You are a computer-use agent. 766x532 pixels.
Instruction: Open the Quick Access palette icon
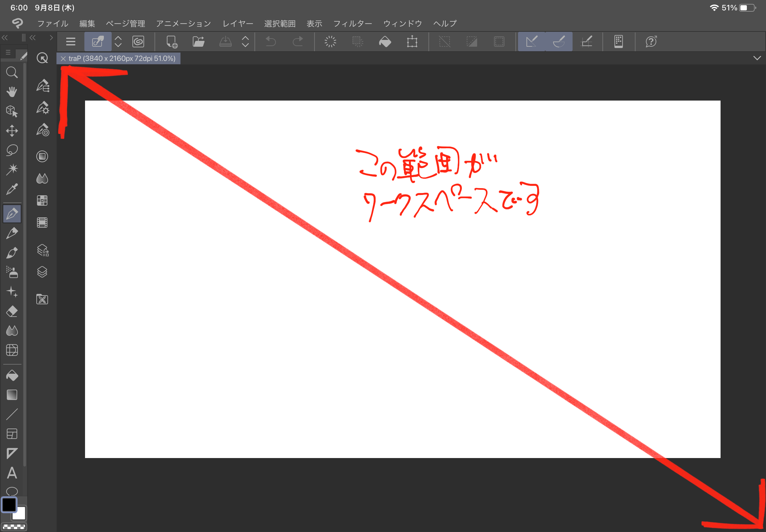pyautogui.click(x=42, y=58)
